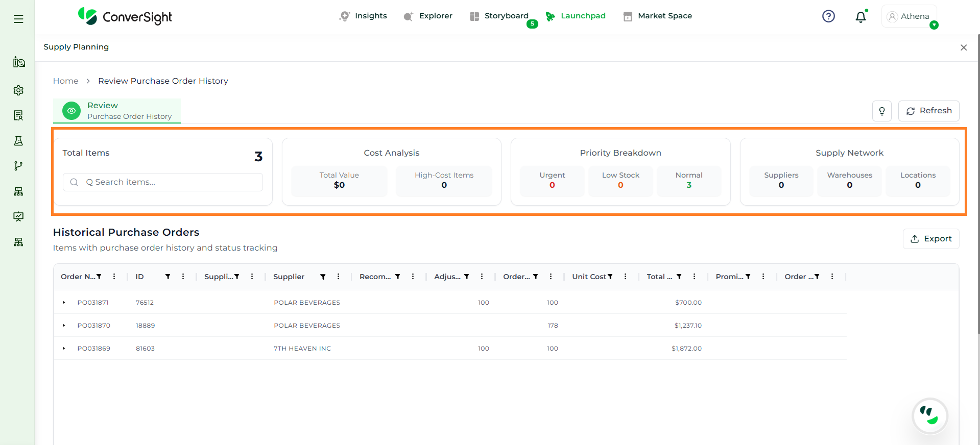Click the sidebar branch icon
This screenshot has width=980, height=445.
point(18,166)
